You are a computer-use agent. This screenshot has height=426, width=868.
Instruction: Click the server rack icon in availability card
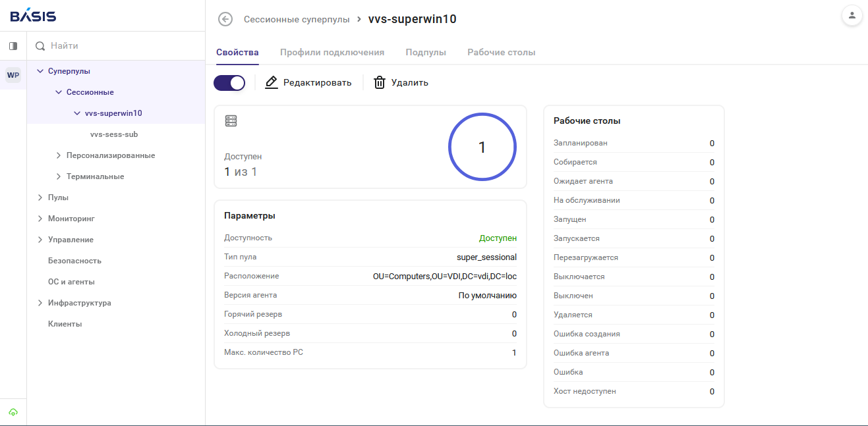(x=231, y=121)
